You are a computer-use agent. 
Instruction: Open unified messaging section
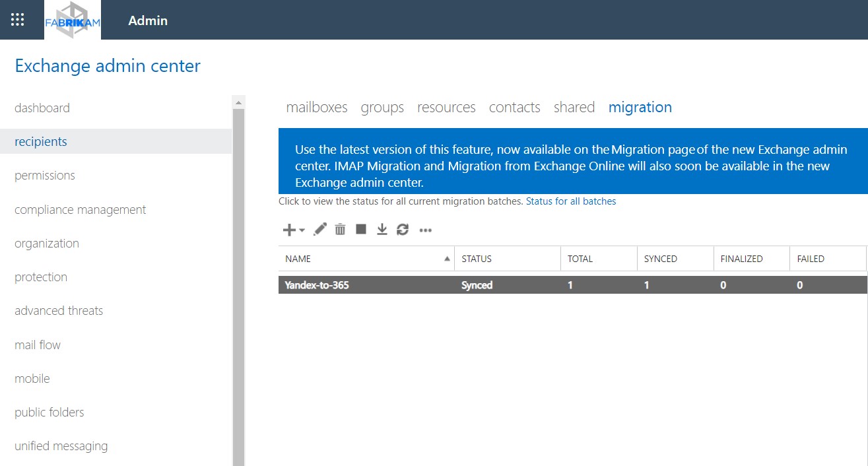61,446
